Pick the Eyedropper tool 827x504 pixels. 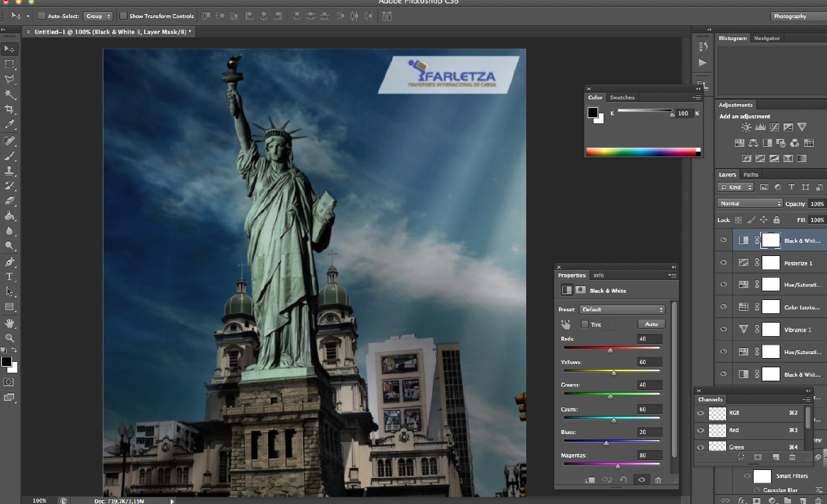9,125
